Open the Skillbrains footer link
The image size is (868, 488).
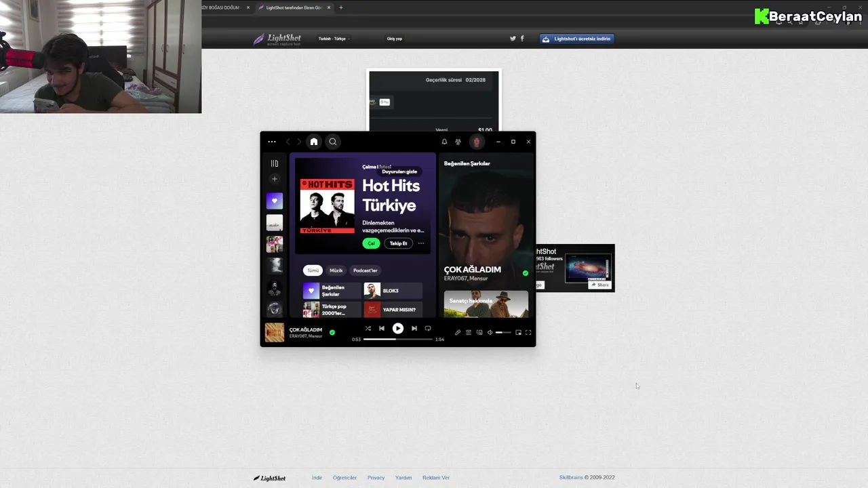571,478
